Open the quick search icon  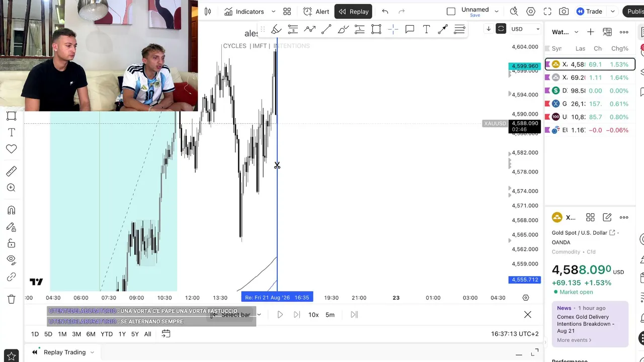point(514,12)
